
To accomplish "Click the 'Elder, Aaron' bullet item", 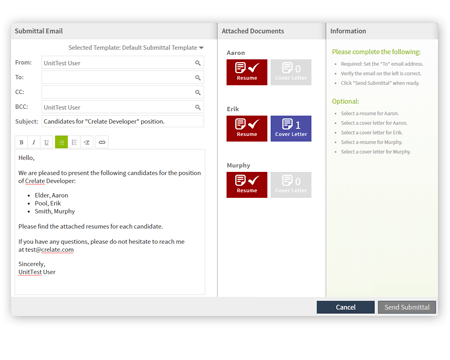I will click(x=51, y=195).
